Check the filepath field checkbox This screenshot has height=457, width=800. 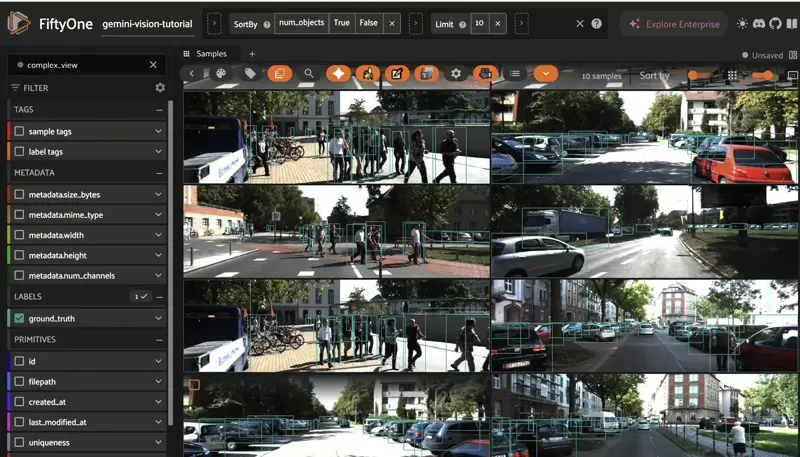pos(19,381)
